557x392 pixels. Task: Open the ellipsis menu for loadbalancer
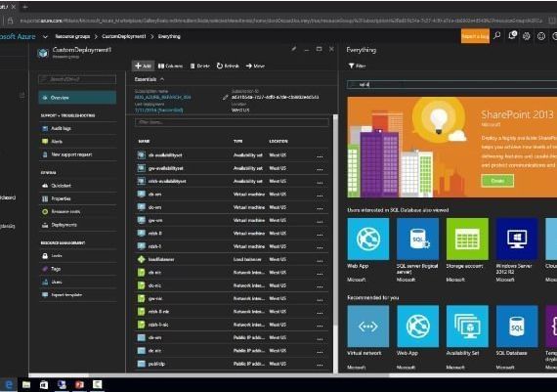(320, 260)
